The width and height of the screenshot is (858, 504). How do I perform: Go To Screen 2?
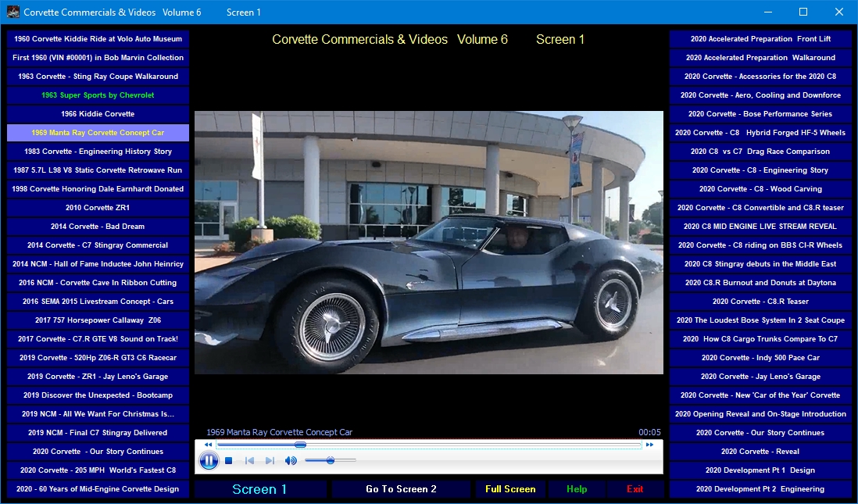coord(401,489)
